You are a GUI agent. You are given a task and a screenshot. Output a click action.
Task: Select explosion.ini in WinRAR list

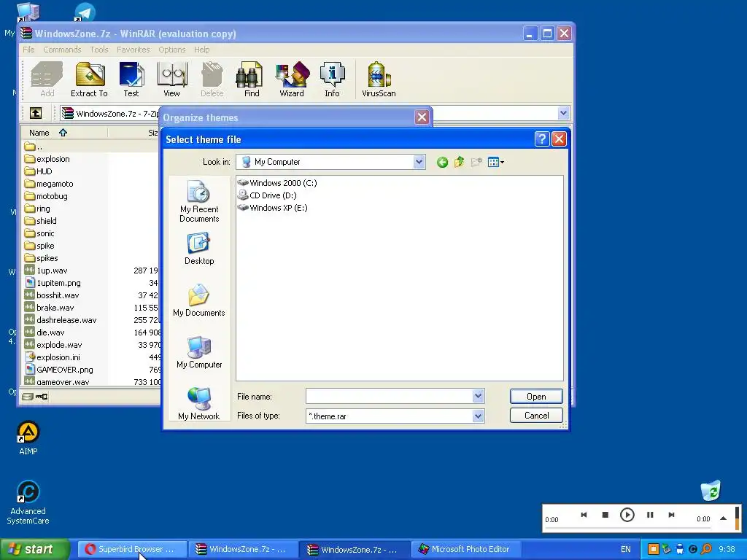coord(53,357)
